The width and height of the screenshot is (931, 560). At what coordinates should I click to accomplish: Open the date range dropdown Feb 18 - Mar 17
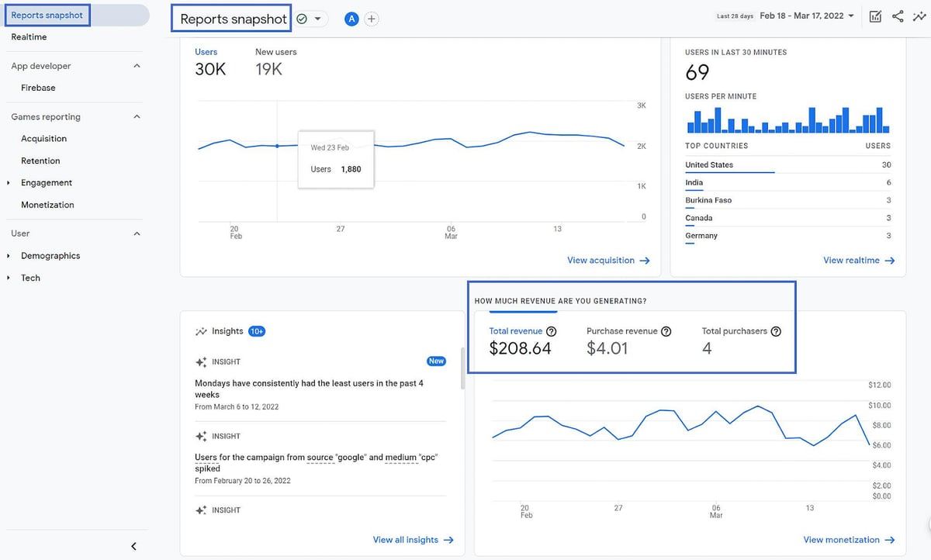tap(807, 16)
